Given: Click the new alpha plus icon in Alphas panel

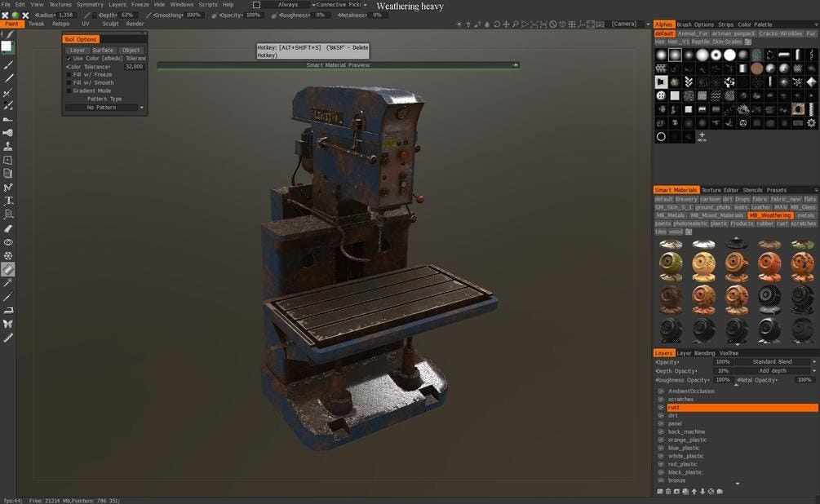Looking at the screenshot, I should 702,135.
